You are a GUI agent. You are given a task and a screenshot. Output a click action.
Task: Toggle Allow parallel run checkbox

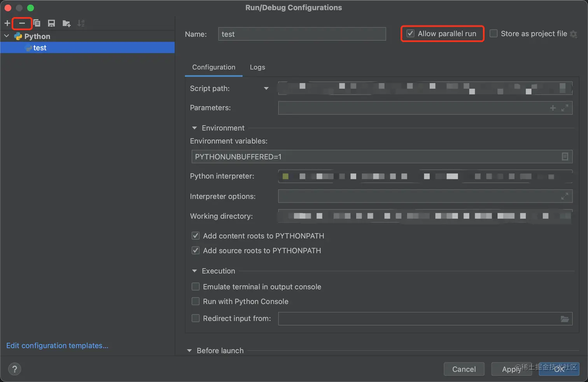(410, 34)
